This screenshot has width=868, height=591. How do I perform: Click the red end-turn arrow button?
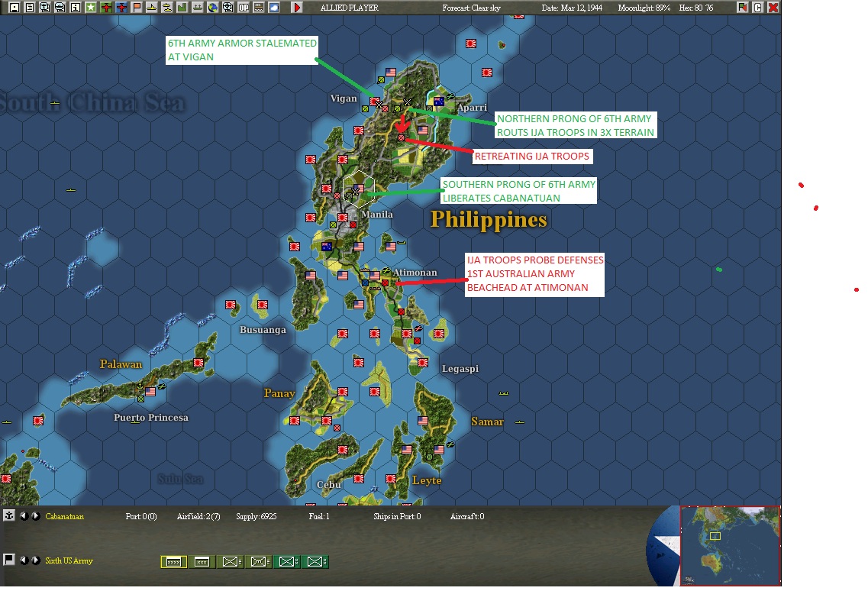tap(297, 8)
